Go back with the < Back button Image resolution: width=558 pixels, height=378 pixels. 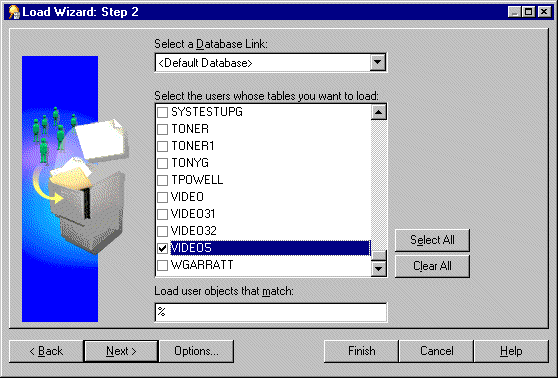click(x=46, y=351)
